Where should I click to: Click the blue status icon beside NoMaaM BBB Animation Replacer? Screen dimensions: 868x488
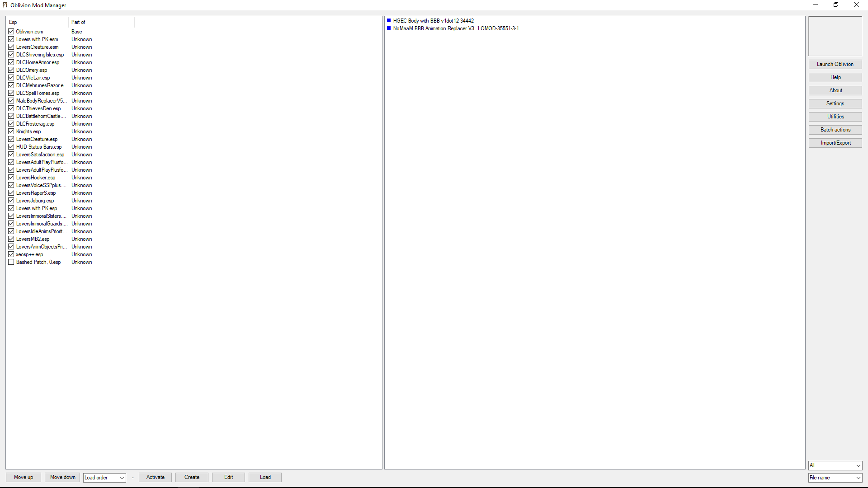[389, 28]
